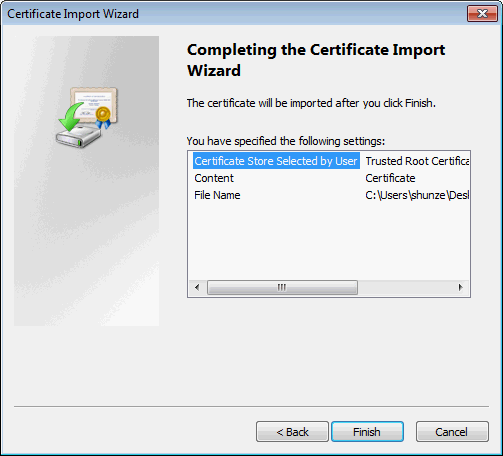Click the C:\Users\shunze file path value

point(417,195)
